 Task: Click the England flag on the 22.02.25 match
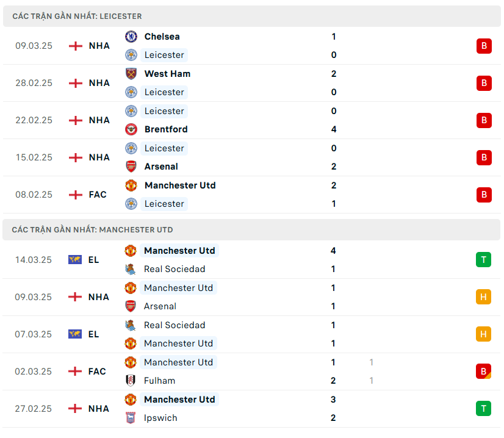pos(76,120)
